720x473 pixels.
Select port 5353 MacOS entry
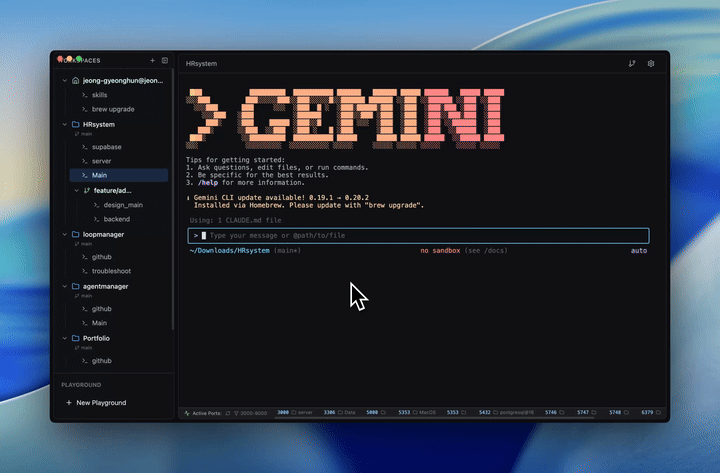click(417, 412)
